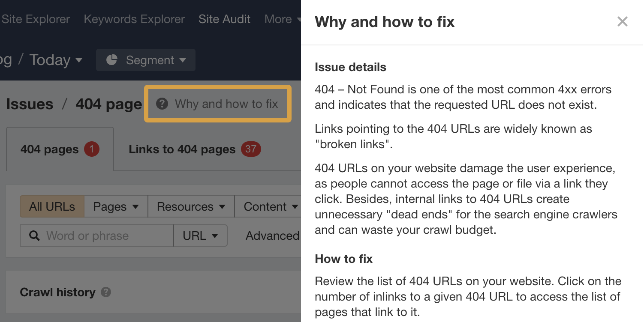Viewport: 644px width, 322px height.
Task: Select the All URLs filter
Action: tap(51, 206)
